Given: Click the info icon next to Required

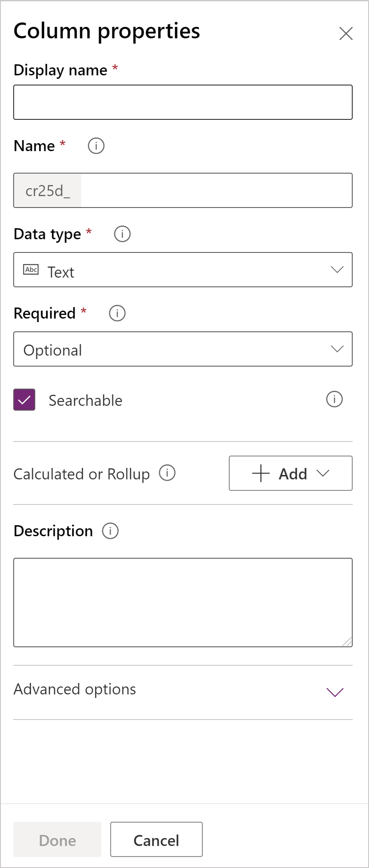Looking at the screenshot, I should [117, 313].
